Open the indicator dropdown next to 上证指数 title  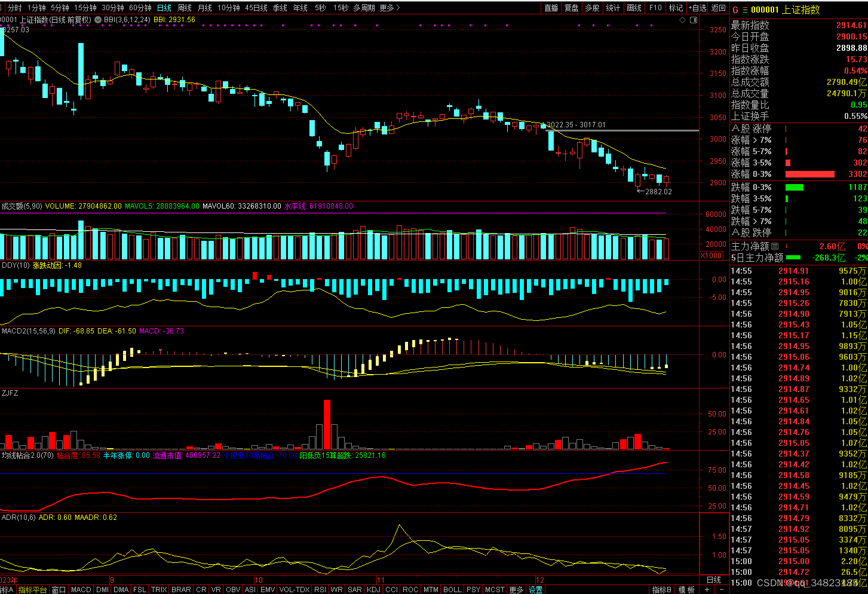click(99, 20)
